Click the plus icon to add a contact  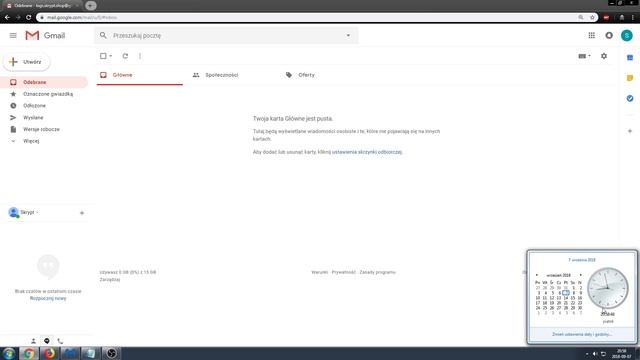(82, 213)
